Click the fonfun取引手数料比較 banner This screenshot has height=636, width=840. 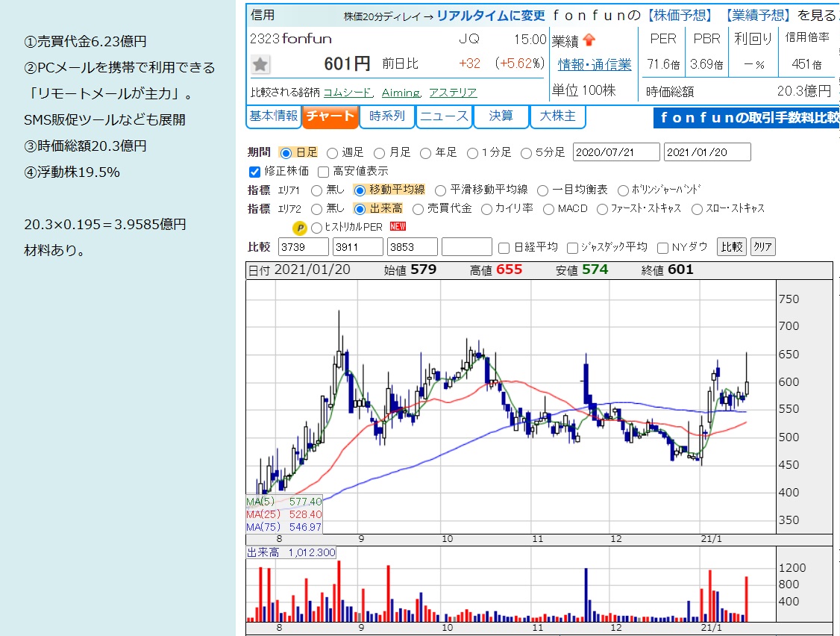click(x=747, y=117)
